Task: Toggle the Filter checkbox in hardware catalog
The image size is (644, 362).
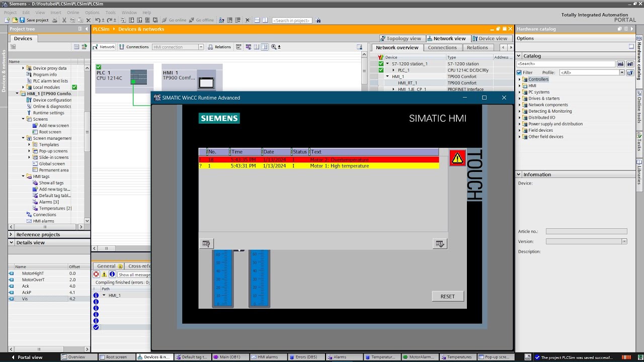Action: tap(519, 72)
